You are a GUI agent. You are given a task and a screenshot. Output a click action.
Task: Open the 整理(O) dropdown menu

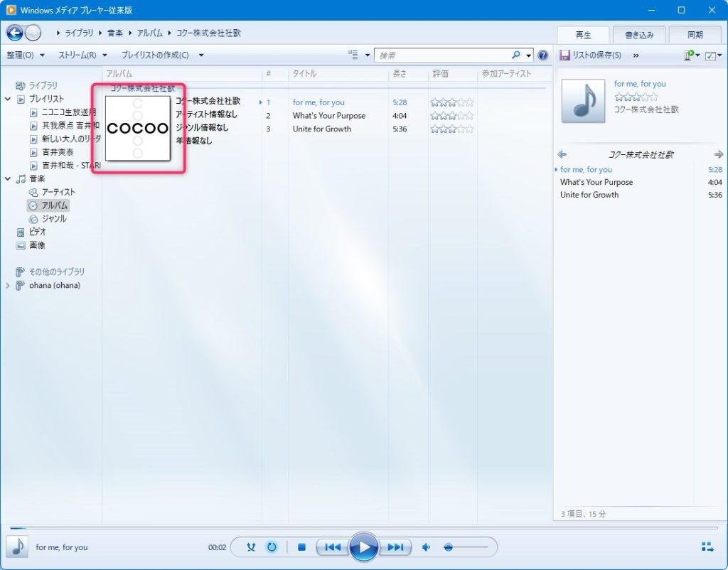(x=25, y=55)
